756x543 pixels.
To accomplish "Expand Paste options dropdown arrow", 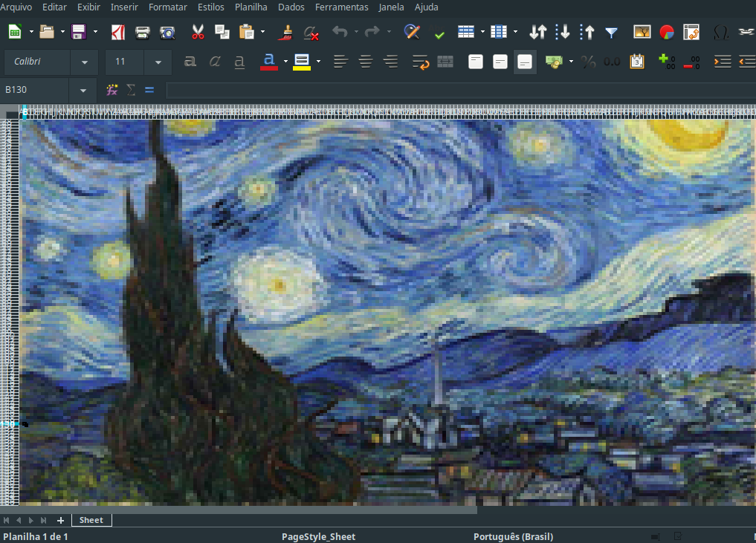I will (x=262, y=32).
